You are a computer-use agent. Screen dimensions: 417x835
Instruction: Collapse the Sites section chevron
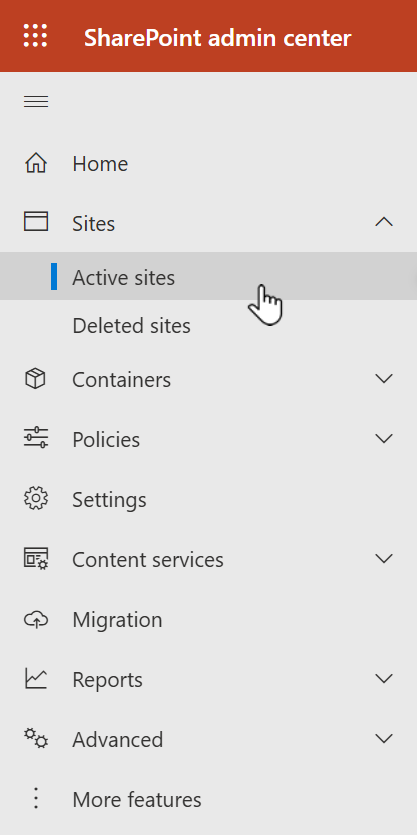pos(384,222)
